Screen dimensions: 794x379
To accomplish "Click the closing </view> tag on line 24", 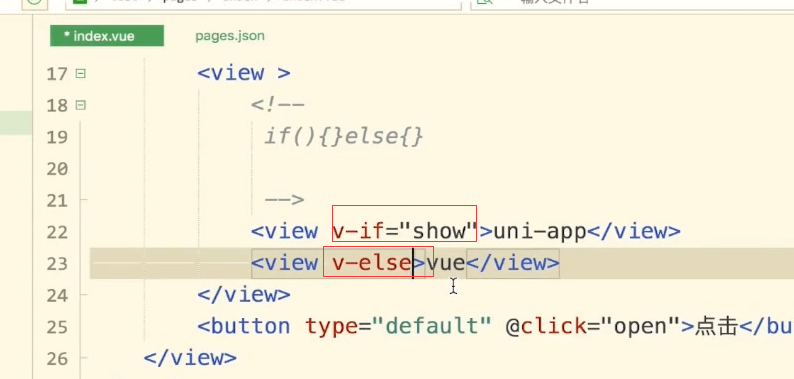I will click(244, 295).
